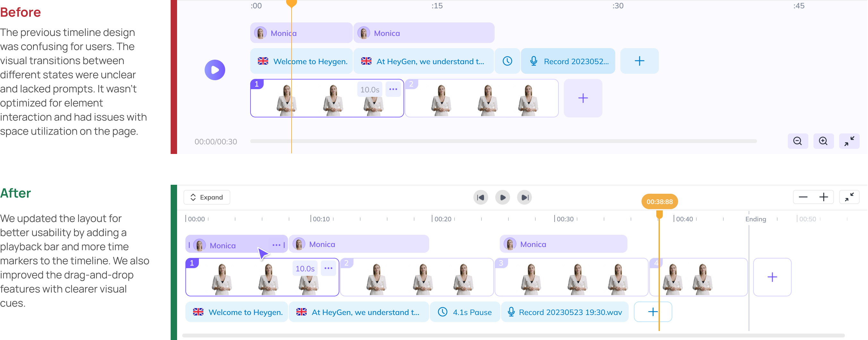Viewport: 868px width, 340px height.
Task: Skip to next scene in the After playback bar
Action: click(524, 197)
